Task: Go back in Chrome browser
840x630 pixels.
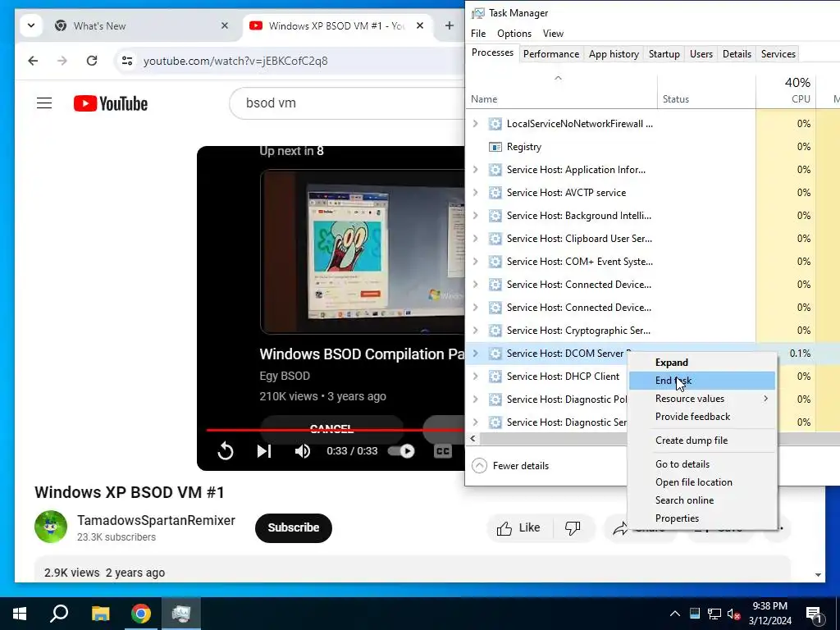Action: tap(33, 61)
